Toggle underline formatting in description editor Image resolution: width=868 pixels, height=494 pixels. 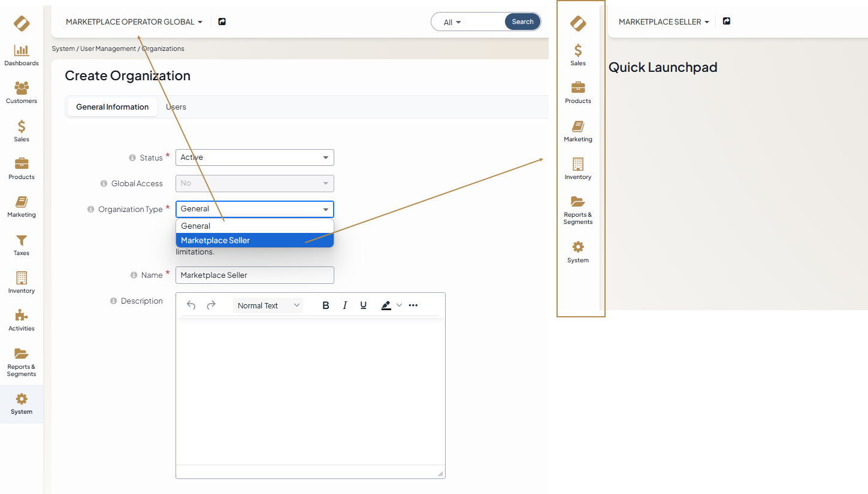click(x=363, y=305)
